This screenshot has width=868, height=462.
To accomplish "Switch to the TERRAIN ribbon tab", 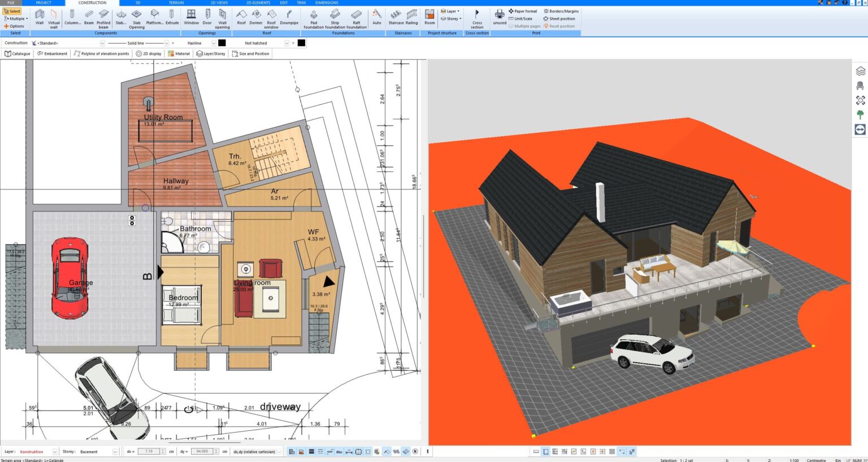I will pyautogui.click(x=176, y=2).
